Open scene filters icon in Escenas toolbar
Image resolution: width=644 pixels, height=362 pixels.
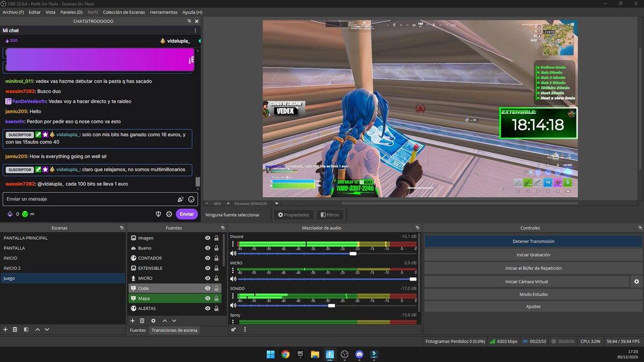[26, 329]
